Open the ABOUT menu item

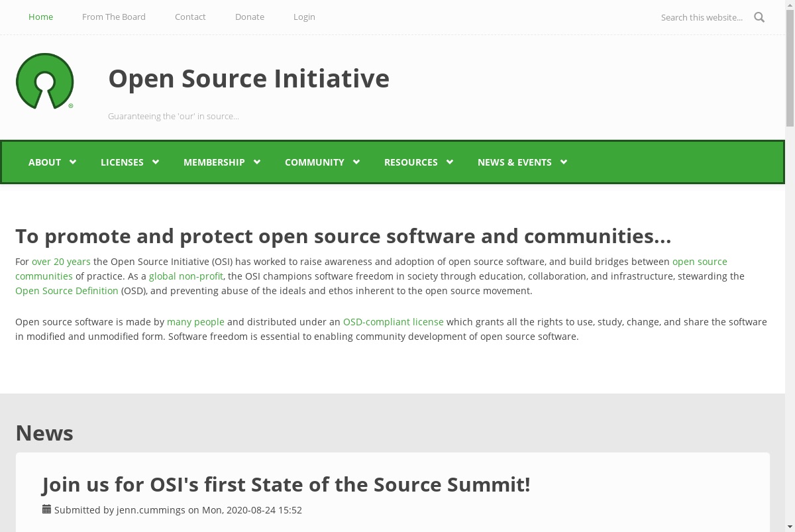pos(44,162)
